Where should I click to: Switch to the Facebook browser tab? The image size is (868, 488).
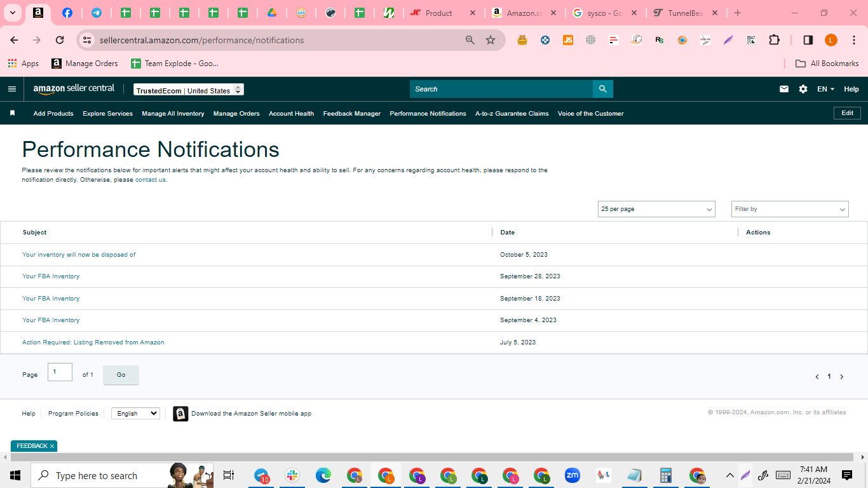pos(67,13)
